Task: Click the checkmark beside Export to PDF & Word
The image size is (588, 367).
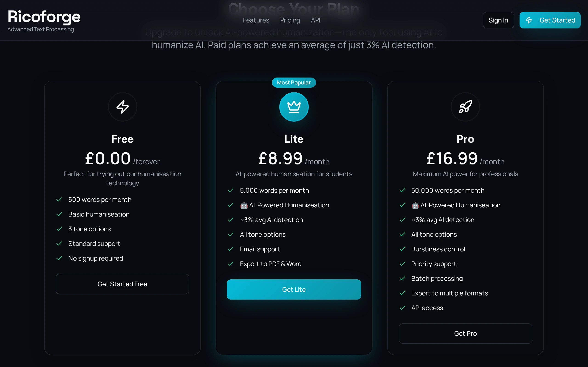Action: (231, 264)
